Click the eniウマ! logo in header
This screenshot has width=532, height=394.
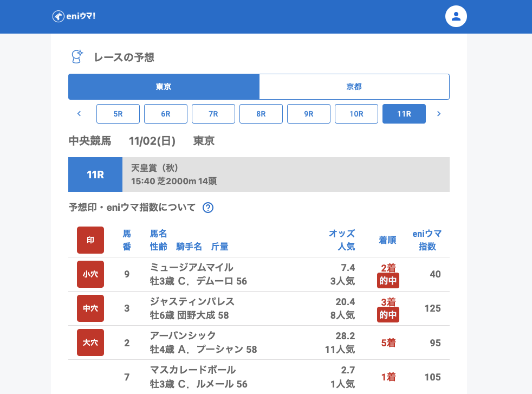pyautogui.click(x=74, y=16)
